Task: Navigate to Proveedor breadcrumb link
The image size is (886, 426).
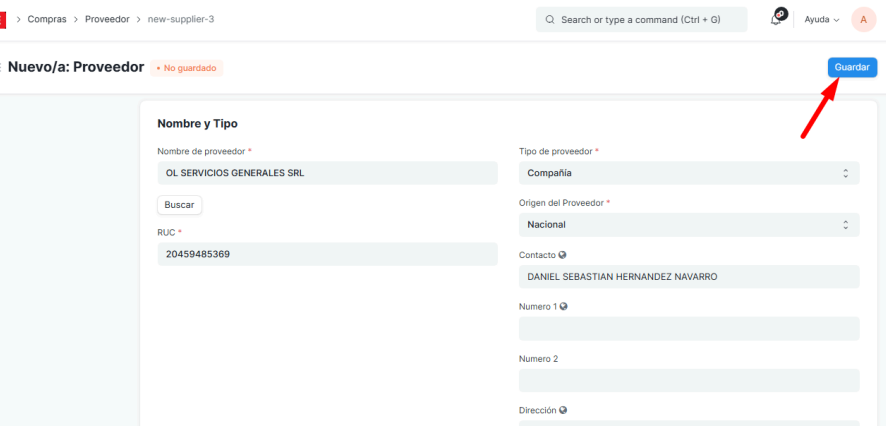Action: (107, 19)
